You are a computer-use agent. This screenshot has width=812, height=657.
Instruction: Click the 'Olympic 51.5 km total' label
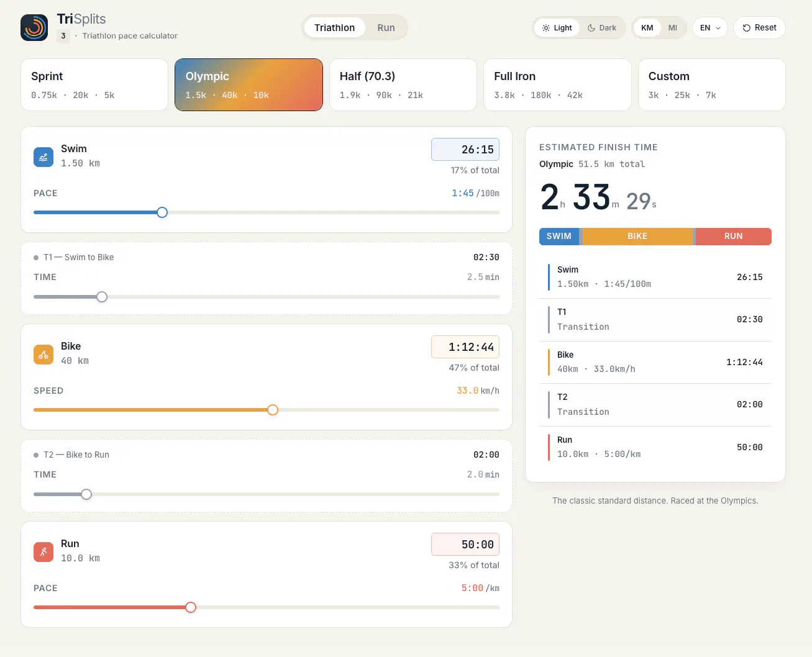[x=592, y=164]
